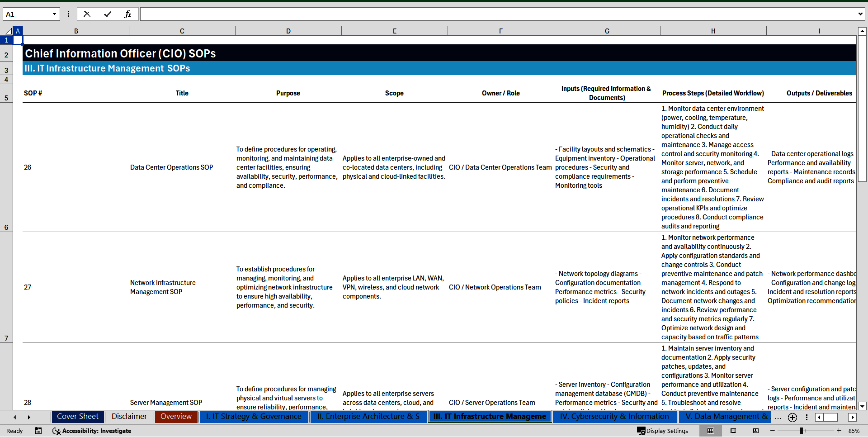Click the Insert Function fx icon
This screenshot has height=437, width=868.
pos(127,14)
